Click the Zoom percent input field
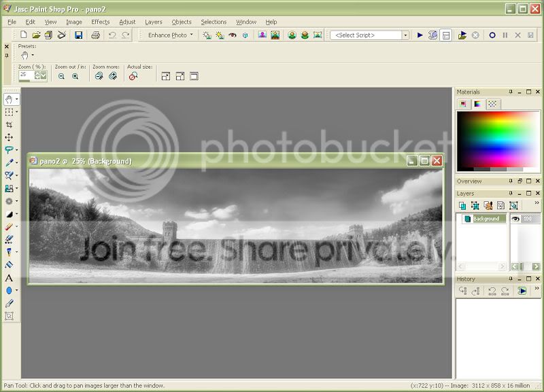This screenshot has width=544, height=392. [27, 75]
